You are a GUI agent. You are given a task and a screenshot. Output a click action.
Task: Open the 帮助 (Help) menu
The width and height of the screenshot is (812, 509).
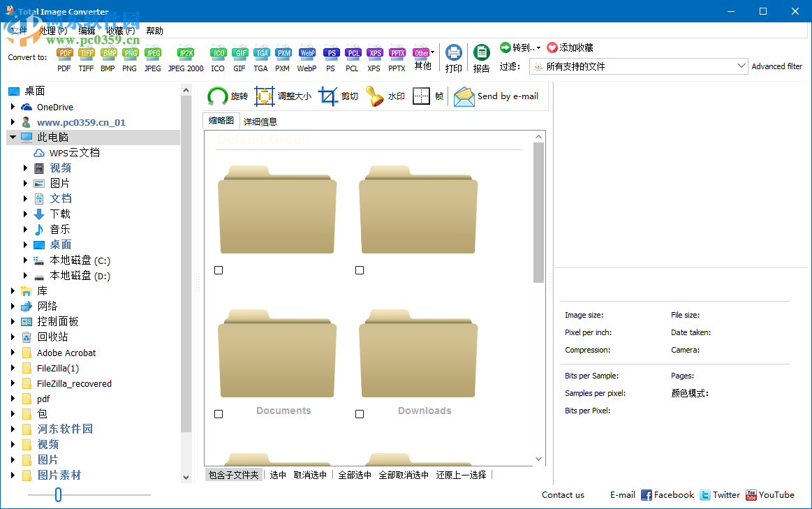tap(154, 31)
